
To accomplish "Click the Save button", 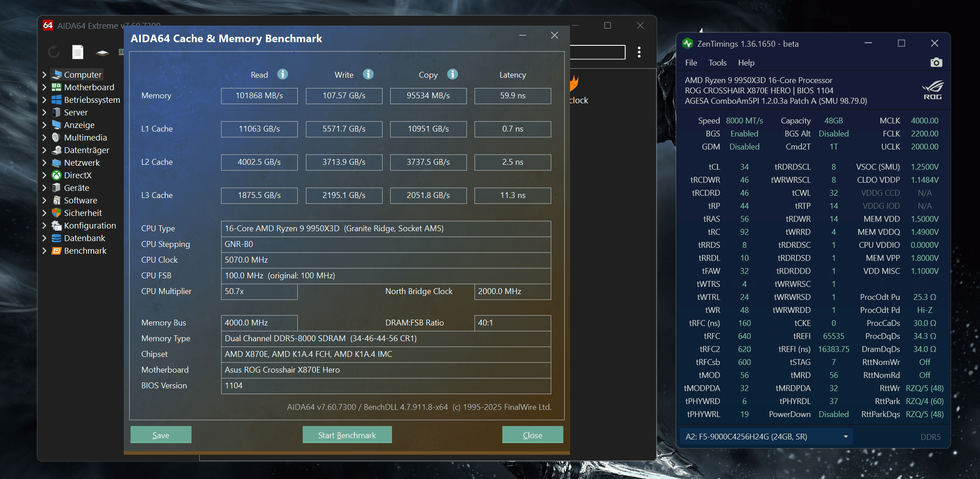I will tap(161, 435).
